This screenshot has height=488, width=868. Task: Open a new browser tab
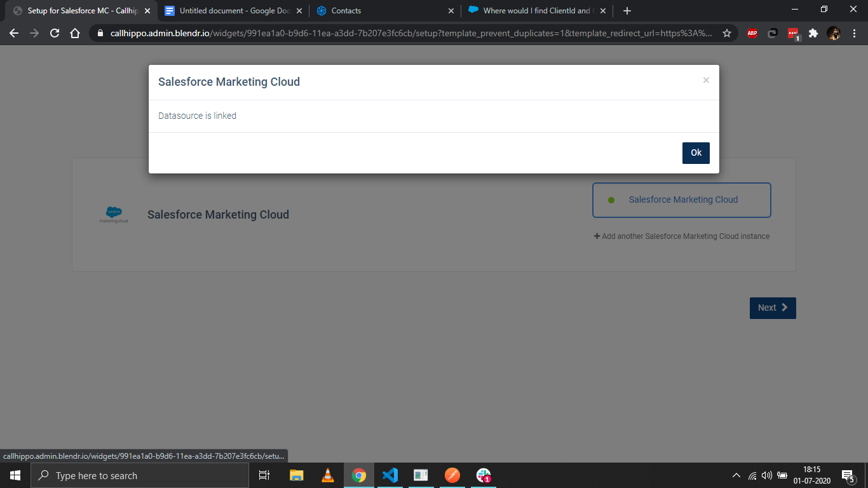coord(627,11)
